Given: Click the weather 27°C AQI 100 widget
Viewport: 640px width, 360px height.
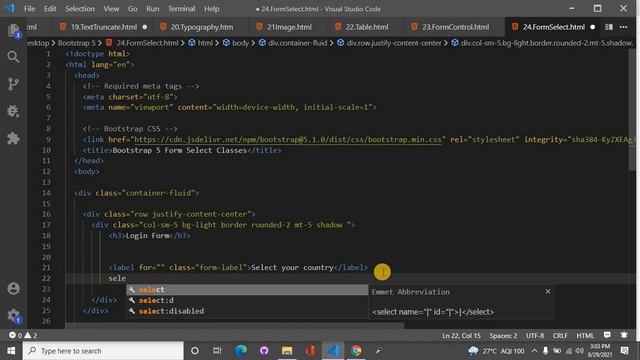Looking at the screenshot, I should point(496,351).
